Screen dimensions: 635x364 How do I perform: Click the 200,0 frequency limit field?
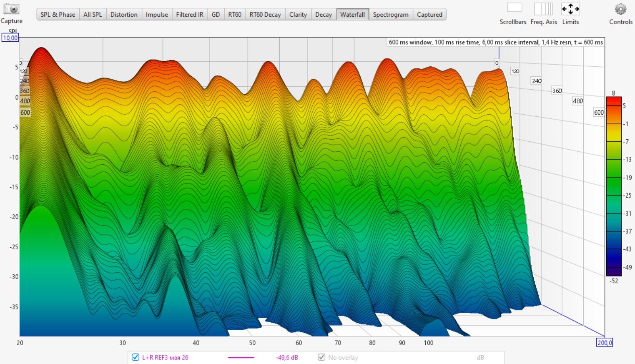tap(605, 343)
